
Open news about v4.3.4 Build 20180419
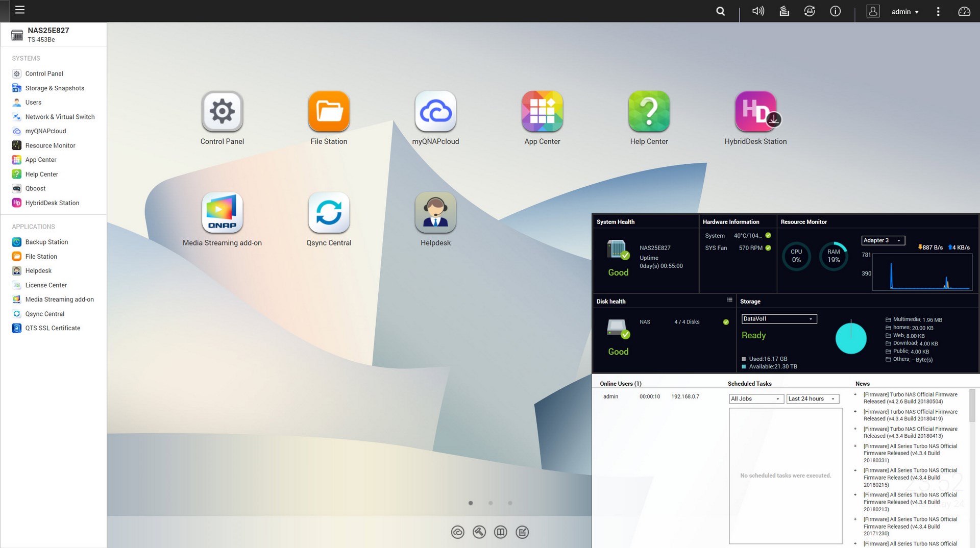[x=910, y=415]
